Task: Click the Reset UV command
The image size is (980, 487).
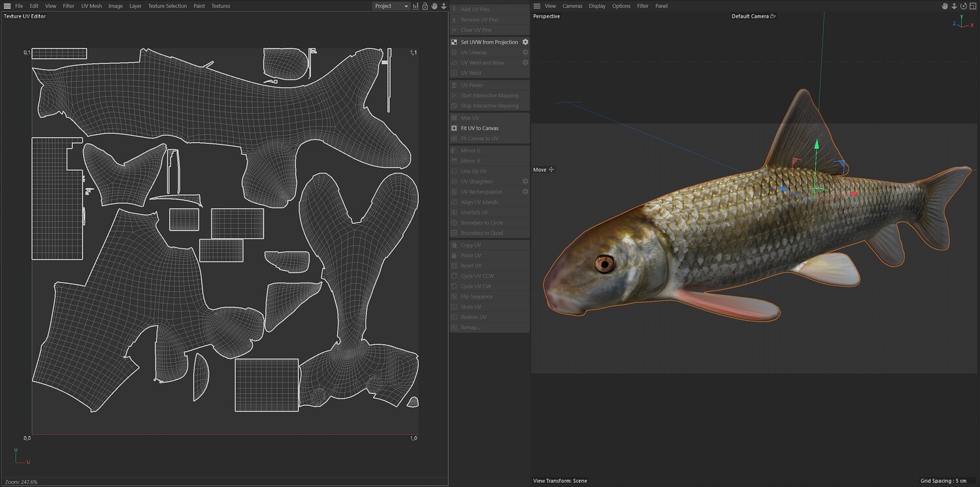Action: pyautogui.click(x=489, y=266)
